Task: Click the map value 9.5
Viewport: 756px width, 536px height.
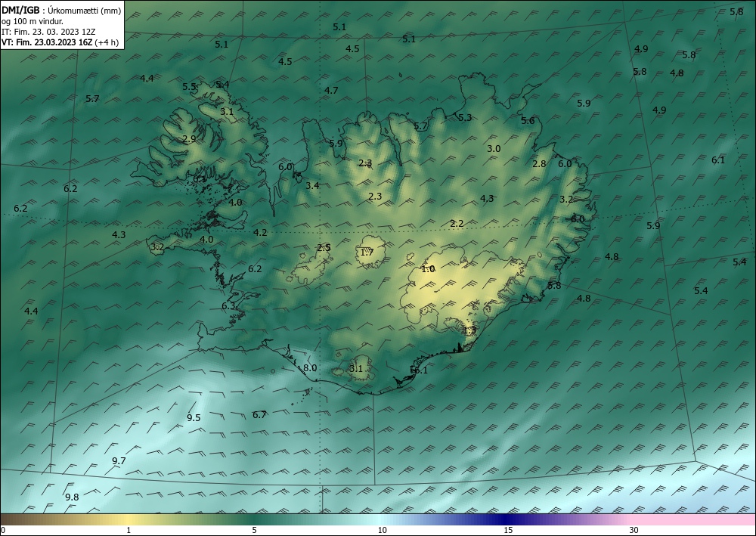Action: point(194,417)
